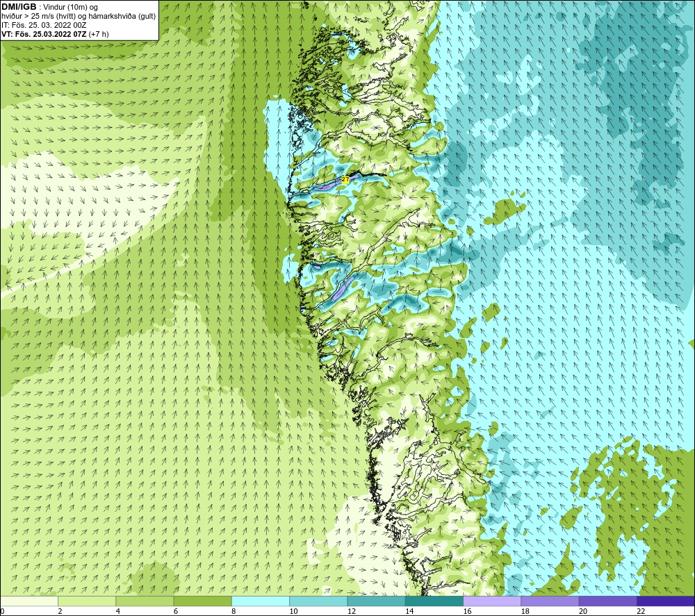Screen dimensions: 695x616
Task: Select the dark green 6–8 m/s swatch
Action: tap(202, 601)
